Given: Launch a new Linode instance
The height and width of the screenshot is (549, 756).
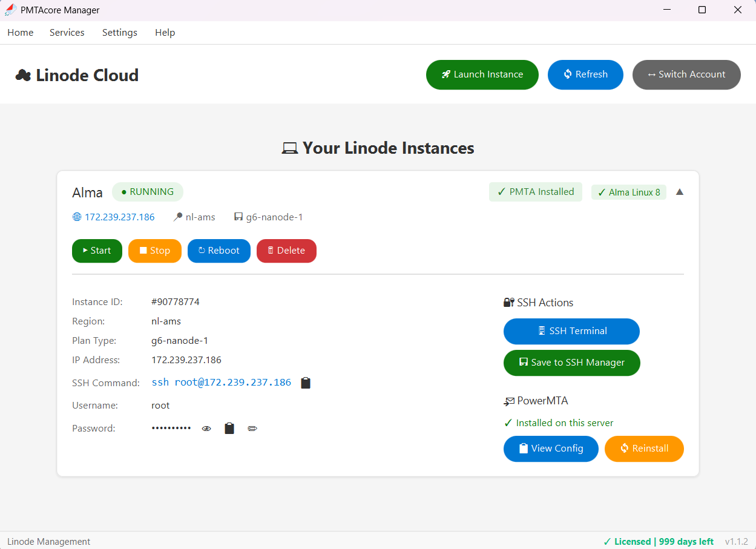Looking at the screenshot, I should 482,74.
